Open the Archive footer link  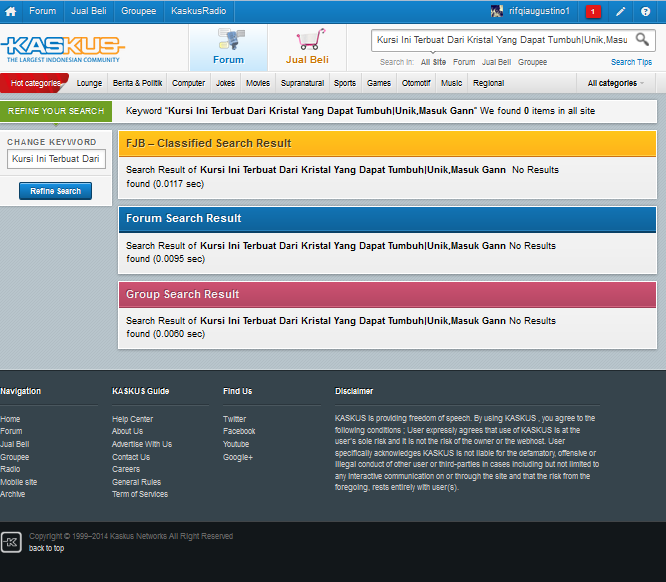click(x=13, y=494)
